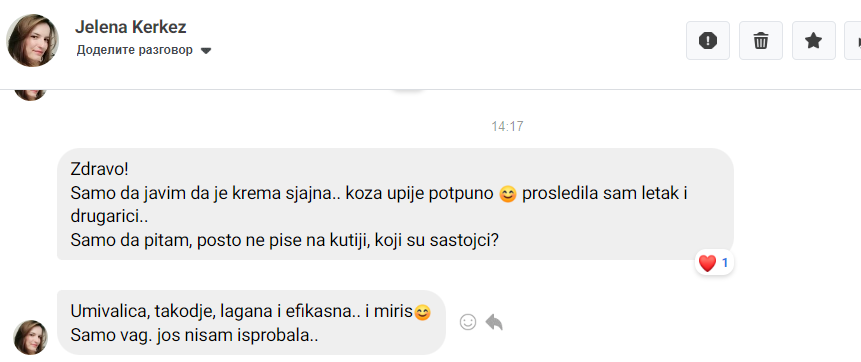Star this conversation as important
The image size is (861, 362).
tap(813, 41)
